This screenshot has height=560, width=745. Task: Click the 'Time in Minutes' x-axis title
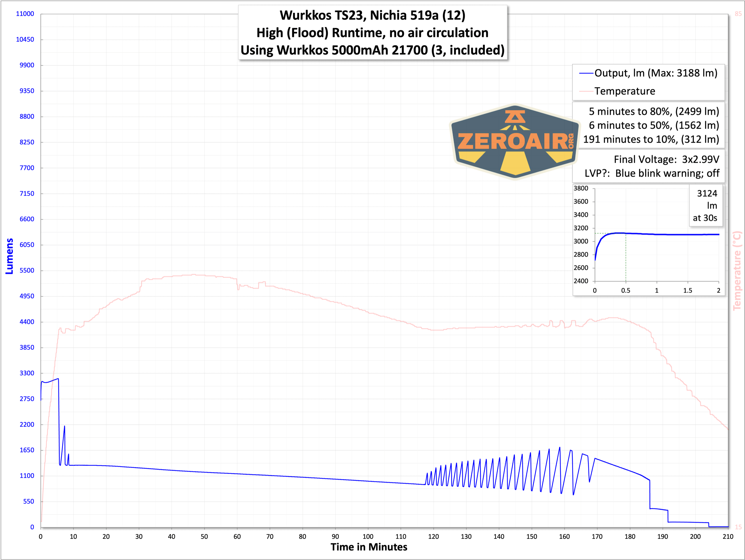pos(369,547)
